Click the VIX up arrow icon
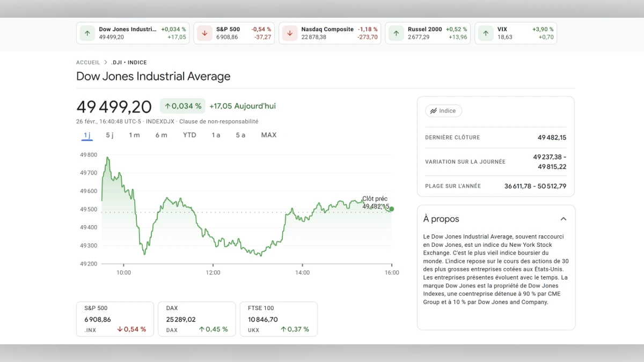 tap(485, 33)
